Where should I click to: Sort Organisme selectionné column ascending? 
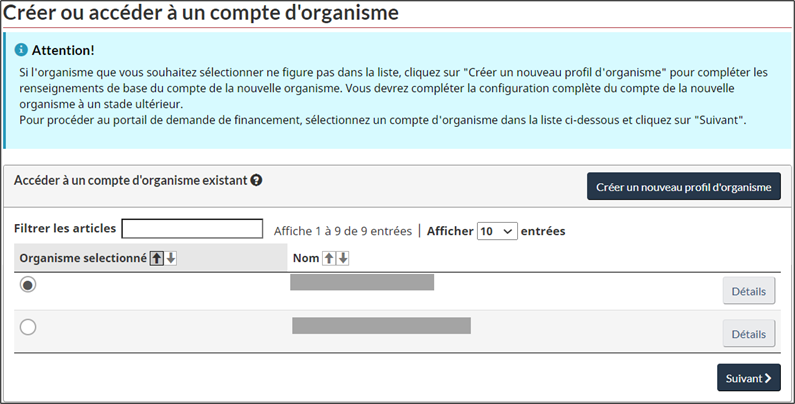(157, 258)
